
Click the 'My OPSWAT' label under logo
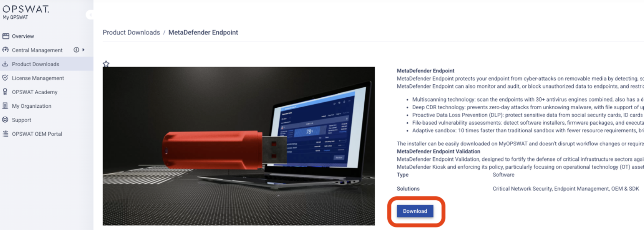click(15, 17)
